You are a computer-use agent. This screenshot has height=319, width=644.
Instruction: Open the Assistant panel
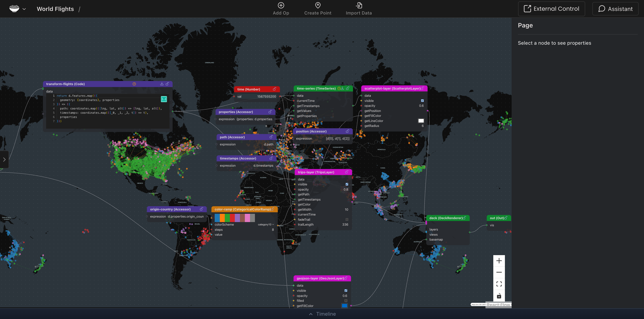(x=615, y=9)
